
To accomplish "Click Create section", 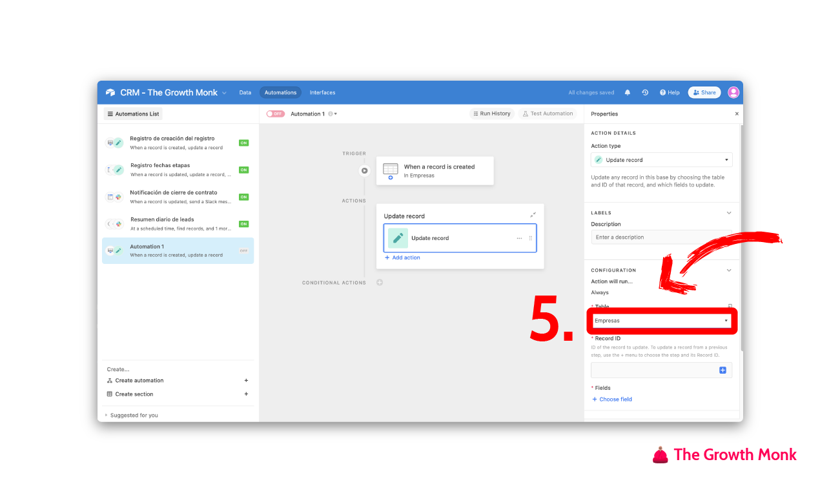I will coord(134,394).
